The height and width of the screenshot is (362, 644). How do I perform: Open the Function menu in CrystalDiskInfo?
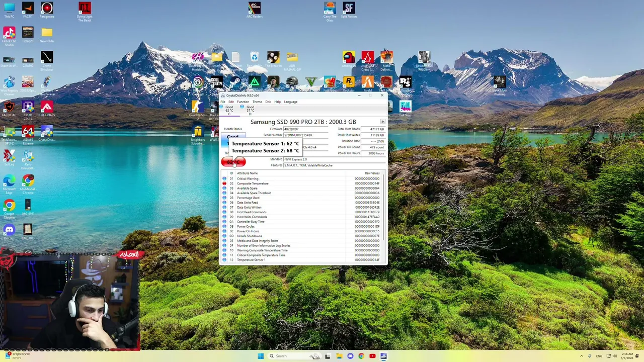[x=243, y=102]
